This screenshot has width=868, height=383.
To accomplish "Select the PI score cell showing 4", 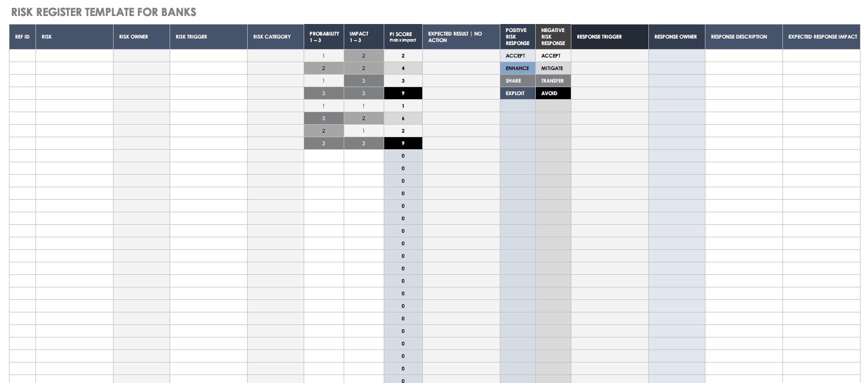I will click(403, 68).
